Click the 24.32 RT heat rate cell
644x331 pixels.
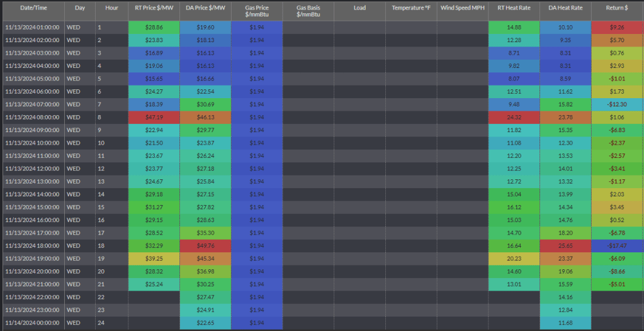[x=513, y=117]
